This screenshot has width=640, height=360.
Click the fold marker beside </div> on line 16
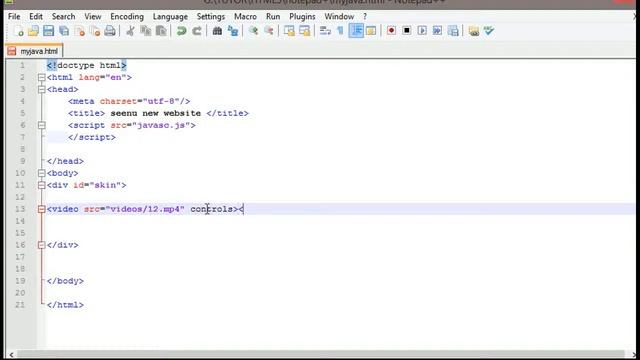(x=41, y=245)
